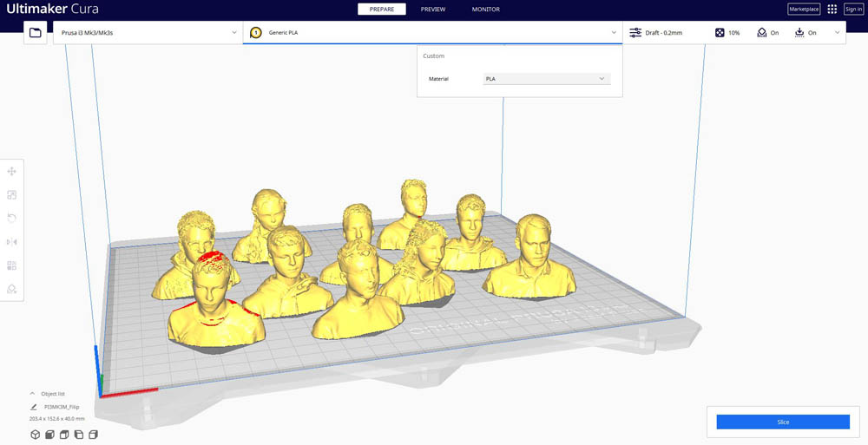Select the Mirror tool

click(x=11, y=242)
